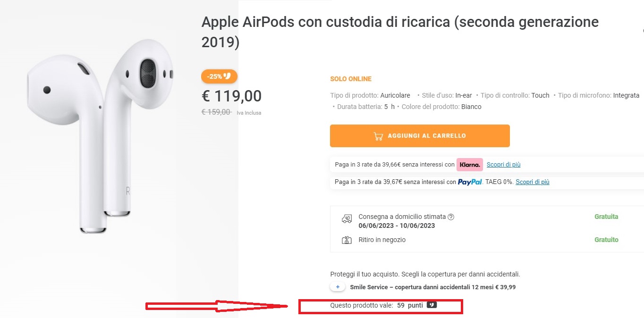
Task: Click the PayPal logo
Action: tap(470, 182)
